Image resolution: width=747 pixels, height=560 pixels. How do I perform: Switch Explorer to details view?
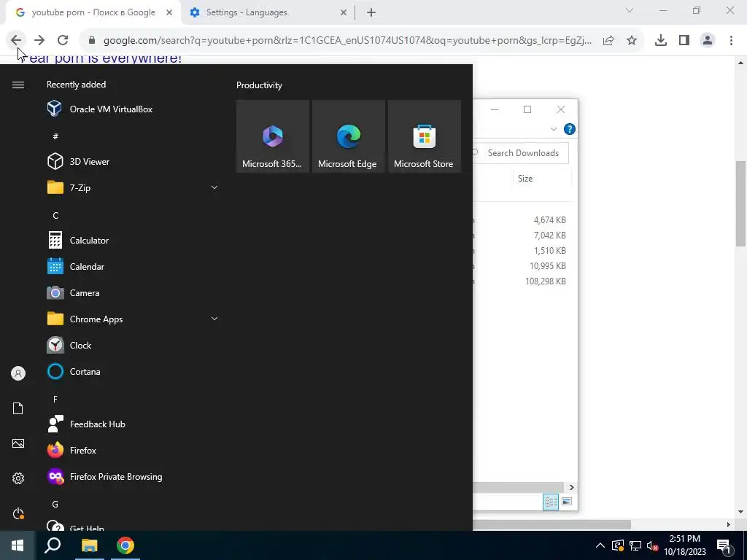[x=551, y=502]
